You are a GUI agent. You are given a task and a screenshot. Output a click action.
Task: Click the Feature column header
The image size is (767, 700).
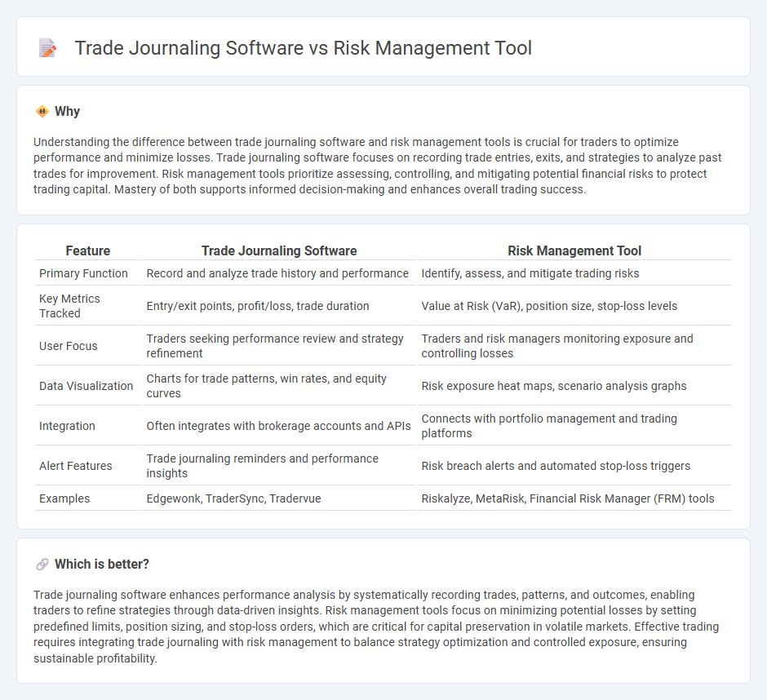88,251
